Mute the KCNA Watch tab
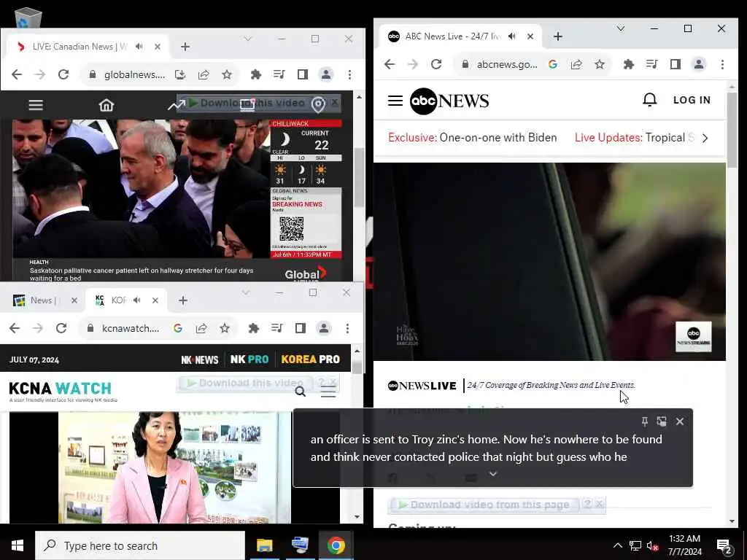 pos(137,300)
